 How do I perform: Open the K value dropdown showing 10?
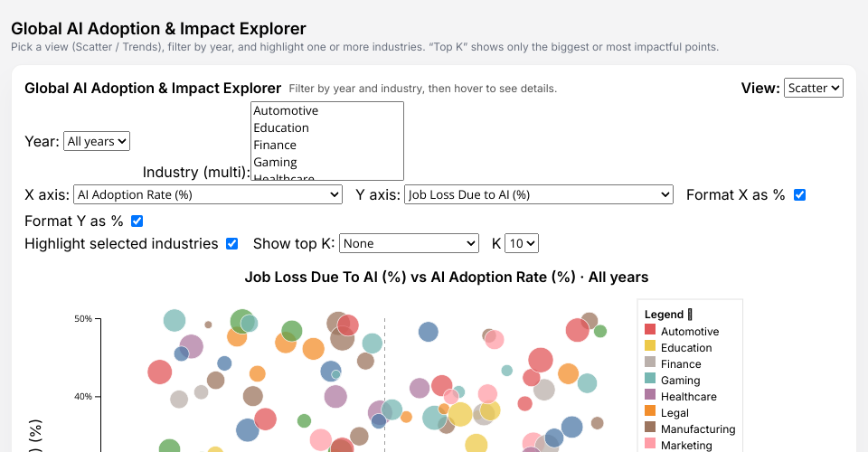pyautogui.click(x=522, y=243)
